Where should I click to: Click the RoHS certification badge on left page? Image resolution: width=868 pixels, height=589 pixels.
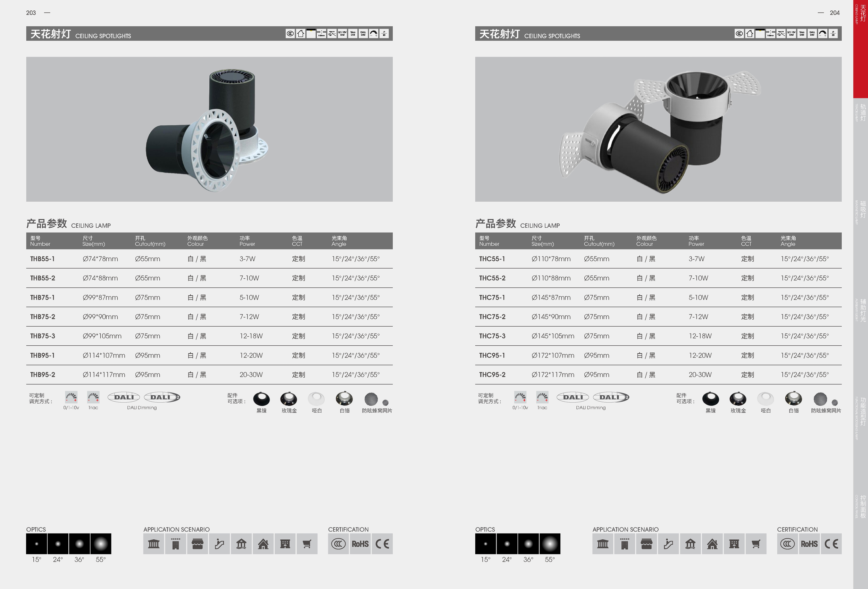tap(360, 544)
